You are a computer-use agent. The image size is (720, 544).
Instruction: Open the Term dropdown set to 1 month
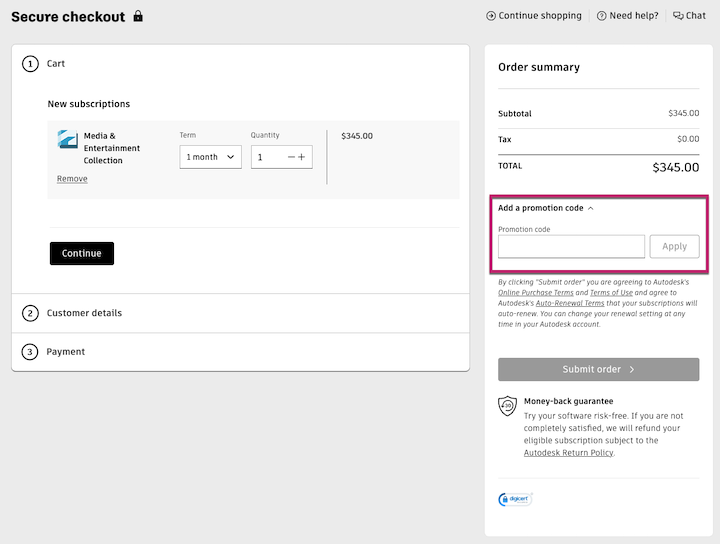click(210, 157)
